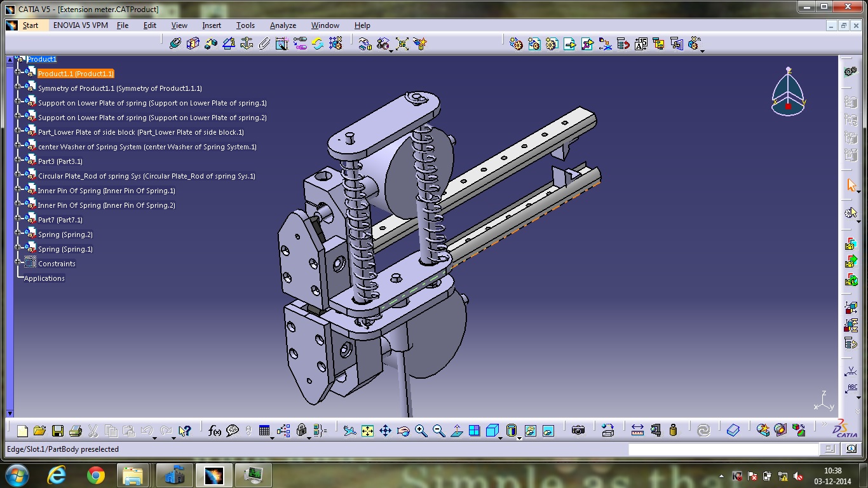Toggle Swap Visible Space

click(548, 430)
